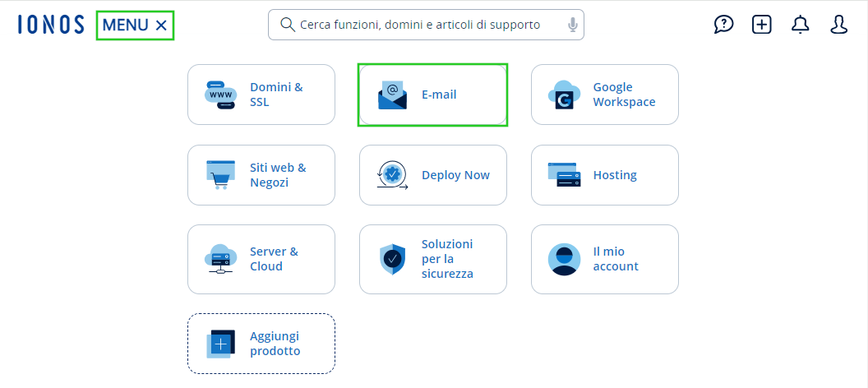Image resolution: width=868 pixels, height=388 pixels.
Task: Open the Server & Cloud label
Action: (274, 259)
